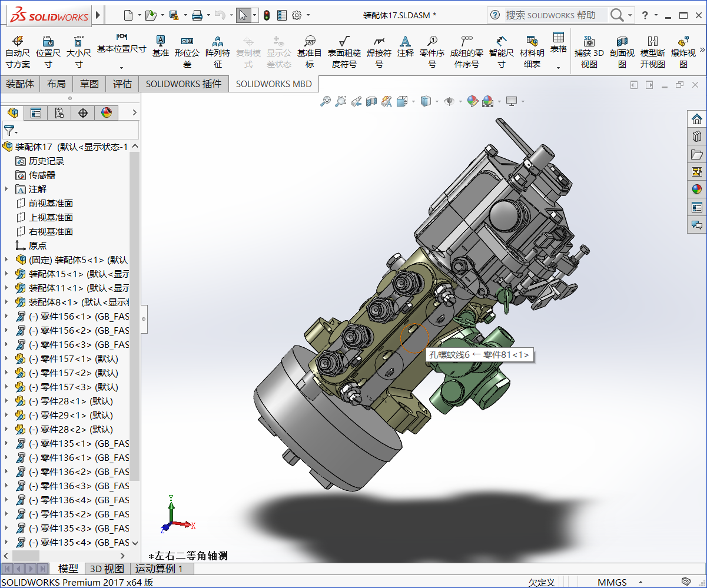Open the 3D 视图 bottom tab

[x=107, y=569]
